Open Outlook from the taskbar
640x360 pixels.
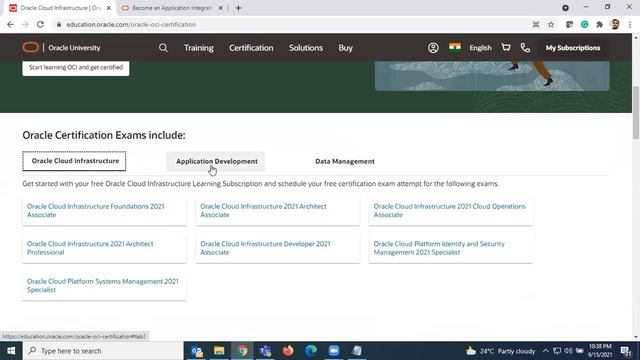pyautogui.click(x=197, y=351)
